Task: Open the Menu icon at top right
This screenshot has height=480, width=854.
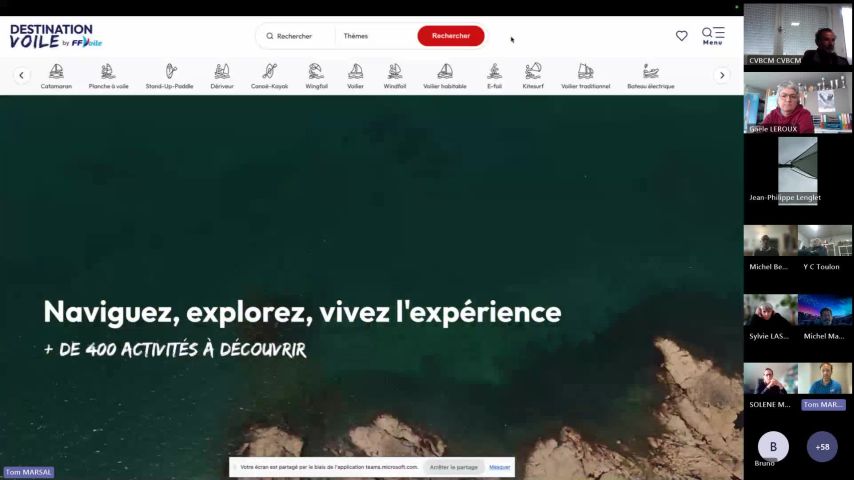Action: pyautogui.click(x=712, y=36)
